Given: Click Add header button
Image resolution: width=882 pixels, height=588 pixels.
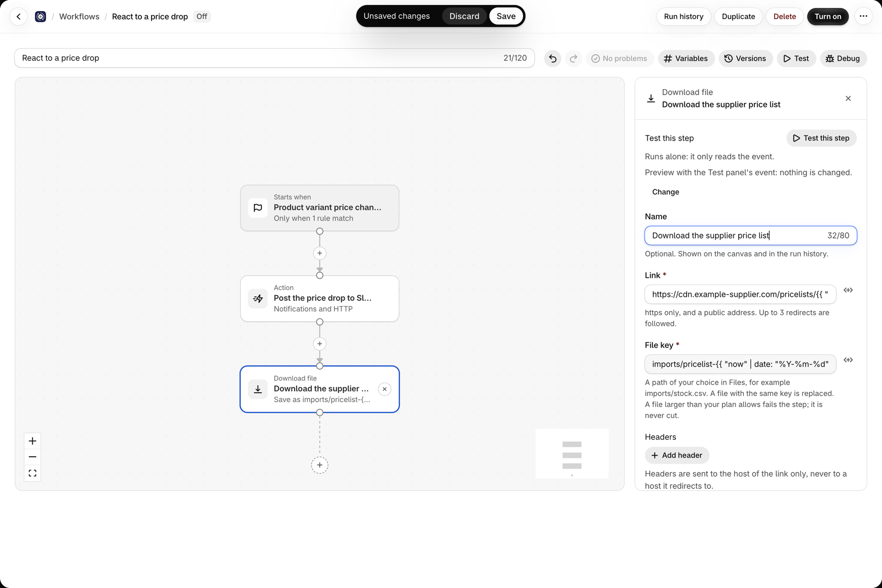Looking at the screenshot, I should [x=677, y=455].
